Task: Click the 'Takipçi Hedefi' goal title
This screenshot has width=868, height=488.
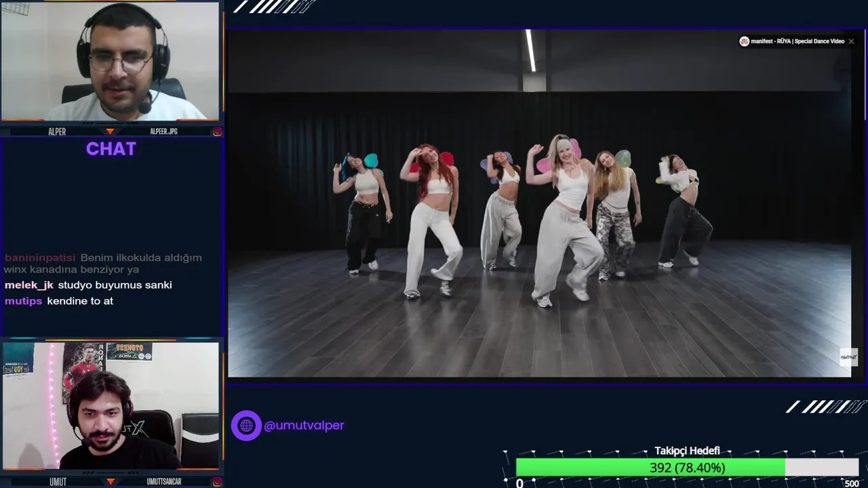Action: [x=687, y=451]
